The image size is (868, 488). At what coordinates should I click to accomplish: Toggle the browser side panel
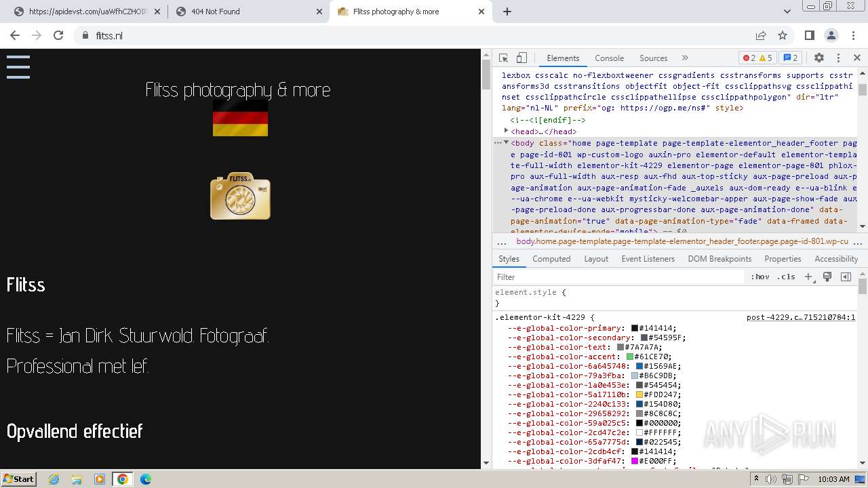click(809, 35)
